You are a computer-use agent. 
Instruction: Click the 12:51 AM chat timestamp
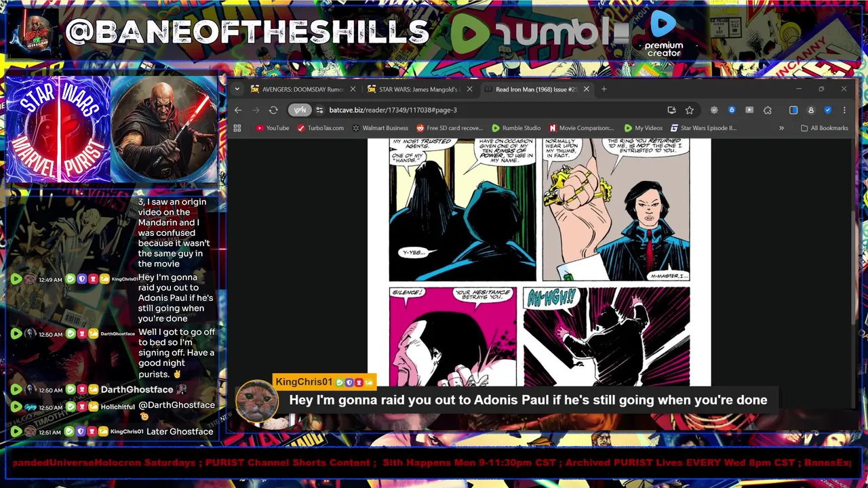[50, 432]
